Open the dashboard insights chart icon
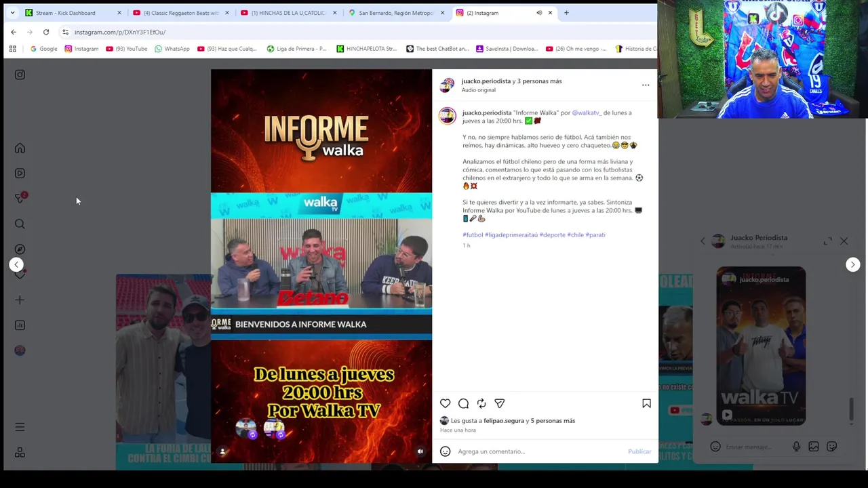The height and width of the screenshot is (488, 868). click(x=20, y=325)
